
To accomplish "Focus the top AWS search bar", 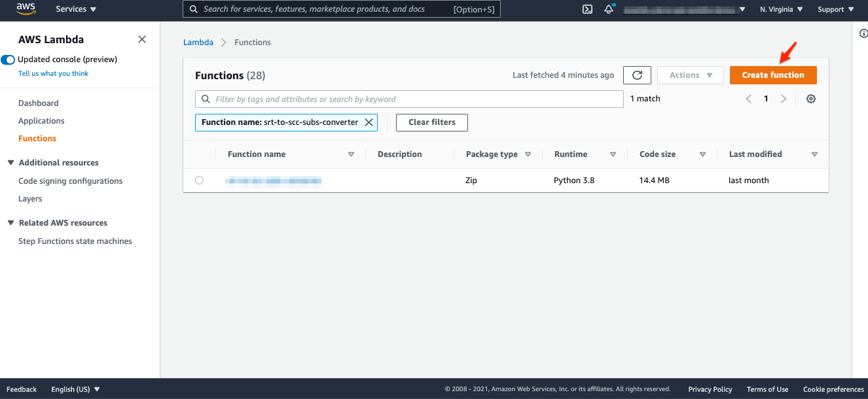I will pos(342,9).
